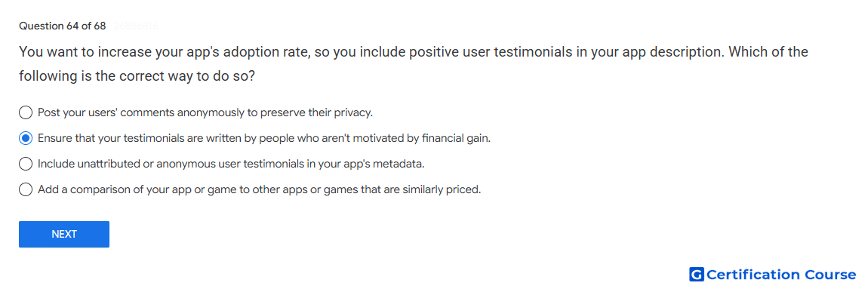
Task: Click the label text 'Post your users' comments anonymously'
Action: point(205,113)
